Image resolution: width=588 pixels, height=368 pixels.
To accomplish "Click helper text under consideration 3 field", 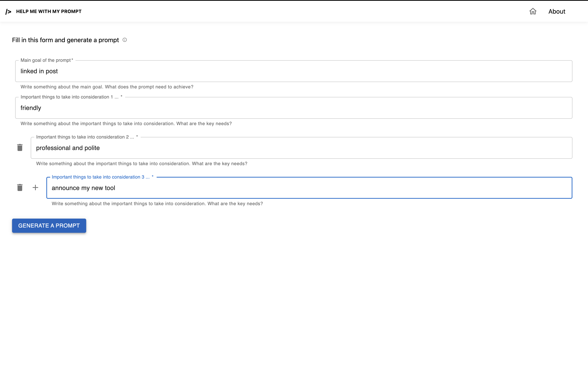I will pyautogui.click(x=157, y=204).
